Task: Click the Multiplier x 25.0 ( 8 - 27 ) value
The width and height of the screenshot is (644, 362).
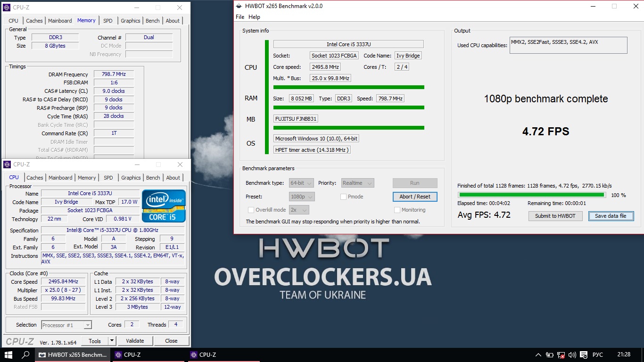Action: [x=63, y=290]
